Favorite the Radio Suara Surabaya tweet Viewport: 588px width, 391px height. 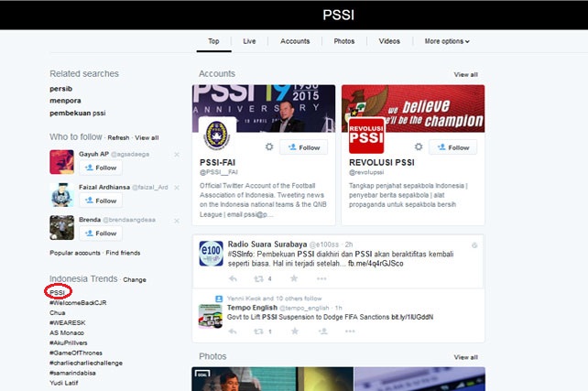[294, 278]
